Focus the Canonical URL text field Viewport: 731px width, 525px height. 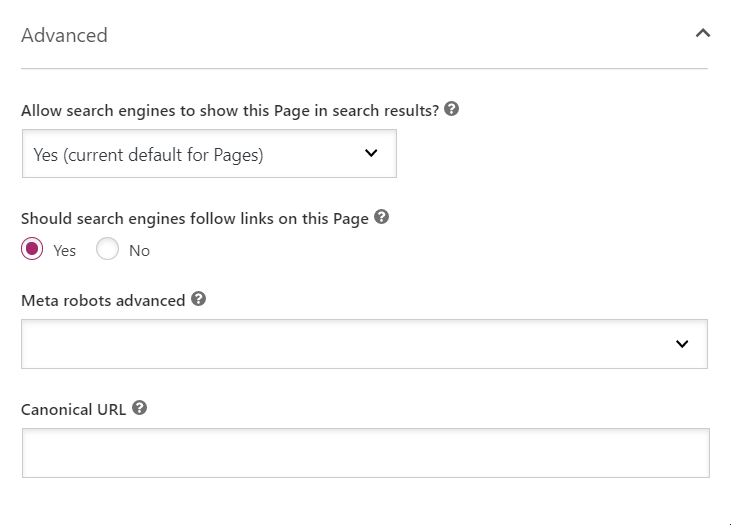366,453
